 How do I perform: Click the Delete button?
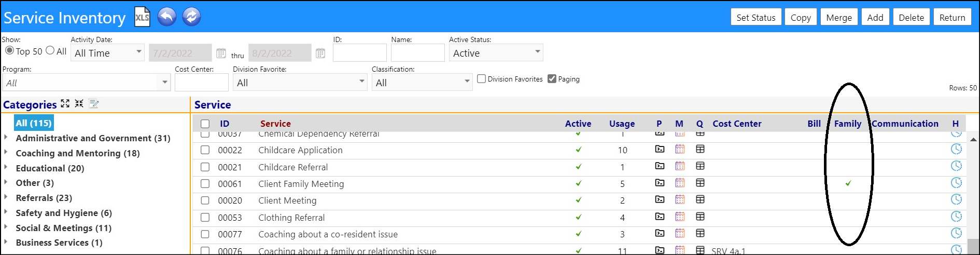(911, 17)
